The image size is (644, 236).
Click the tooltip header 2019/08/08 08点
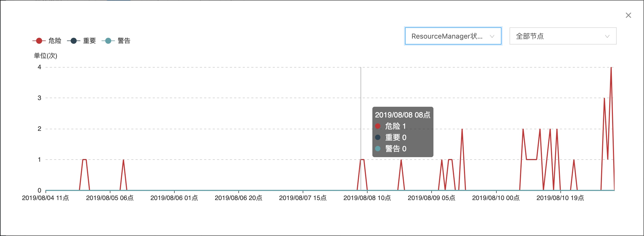pyautogui.click(x=403, y=115)
